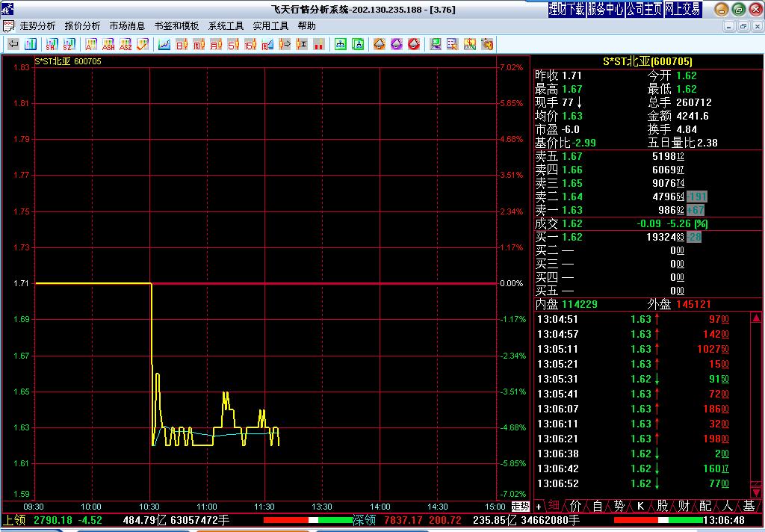Select the 15-minute K-line icon

[250, 44]
